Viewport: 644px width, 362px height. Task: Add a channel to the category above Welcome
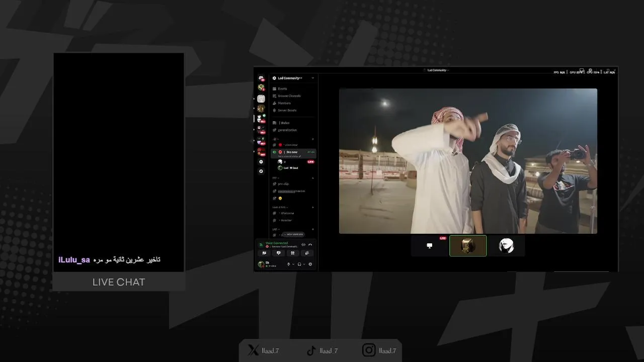click(313, 207)
